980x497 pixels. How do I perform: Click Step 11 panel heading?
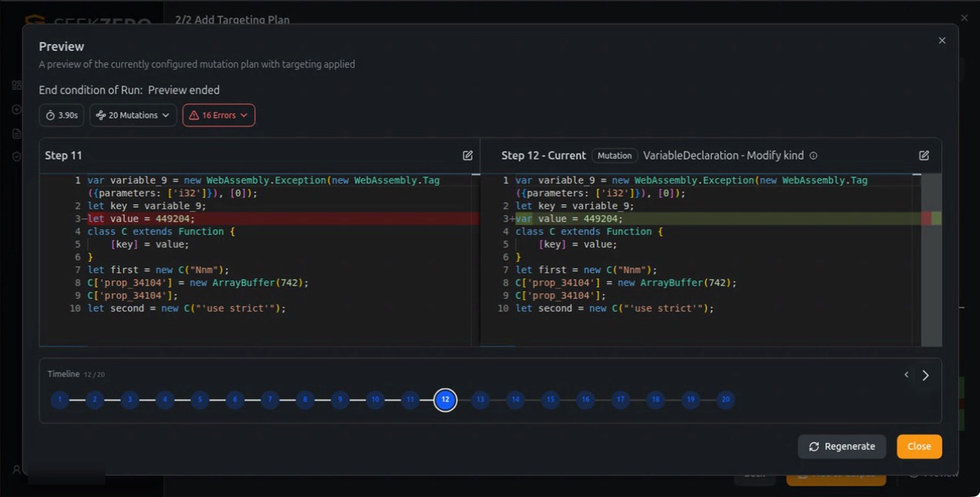(63, 156)
